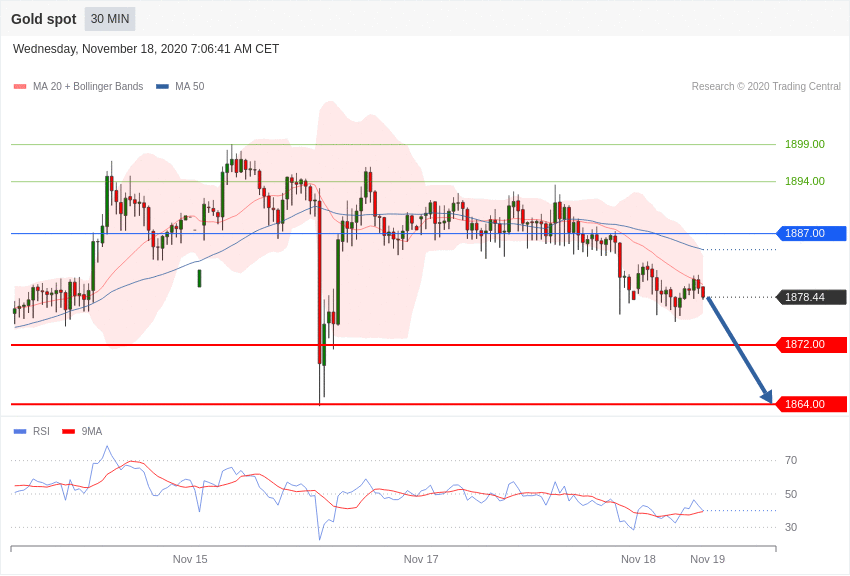Click the Gold spot title

(44, 19)
